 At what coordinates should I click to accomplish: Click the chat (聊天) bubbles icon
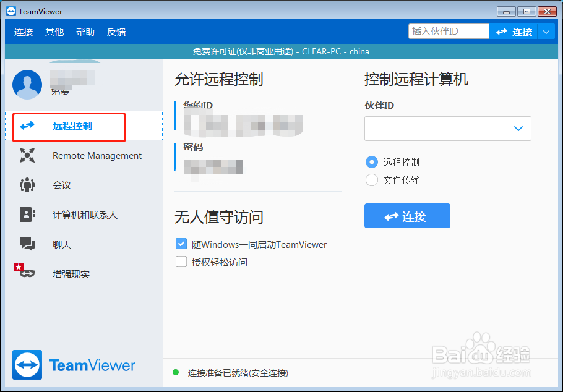(27, 244)
